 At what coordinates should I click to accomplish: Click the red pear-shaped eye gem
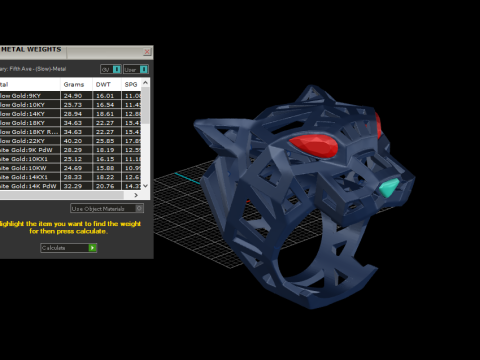tap(314, 145)
